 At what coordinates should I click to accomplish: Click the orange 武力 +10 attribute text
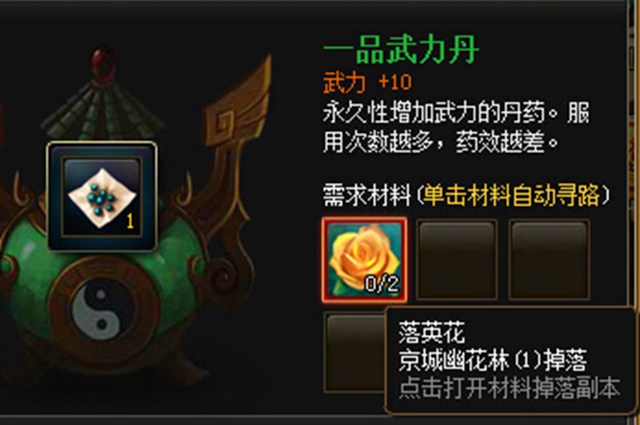[x=367, y=82]
